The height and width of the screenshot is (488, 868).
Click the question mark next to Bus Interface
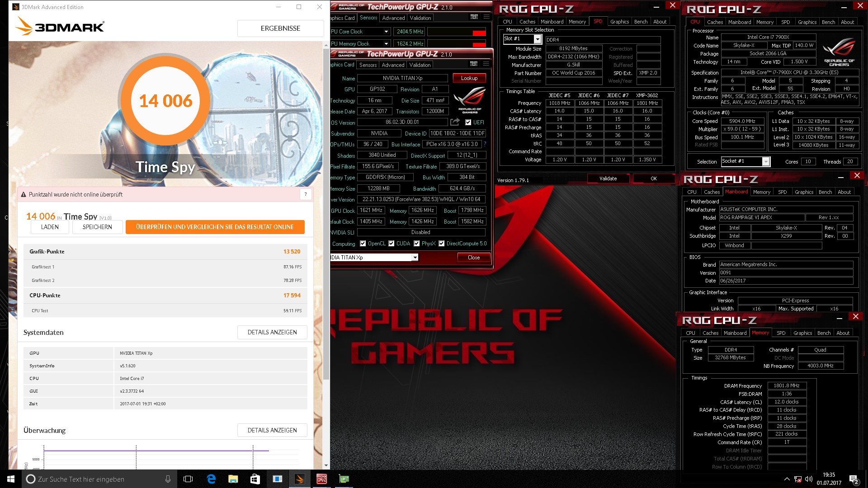(485, 144)
